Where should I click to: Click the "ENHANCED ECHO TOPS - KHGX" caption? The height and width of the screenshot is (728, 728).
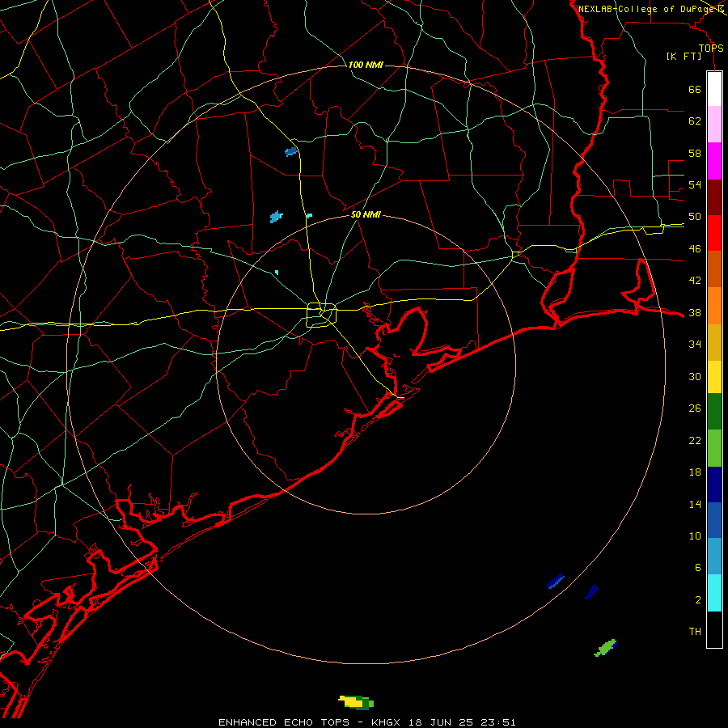point(309,722)
